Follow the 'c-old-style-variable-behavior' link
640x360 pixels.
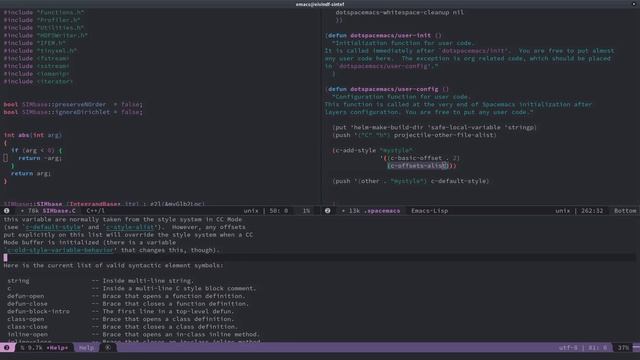coord(60,250)
